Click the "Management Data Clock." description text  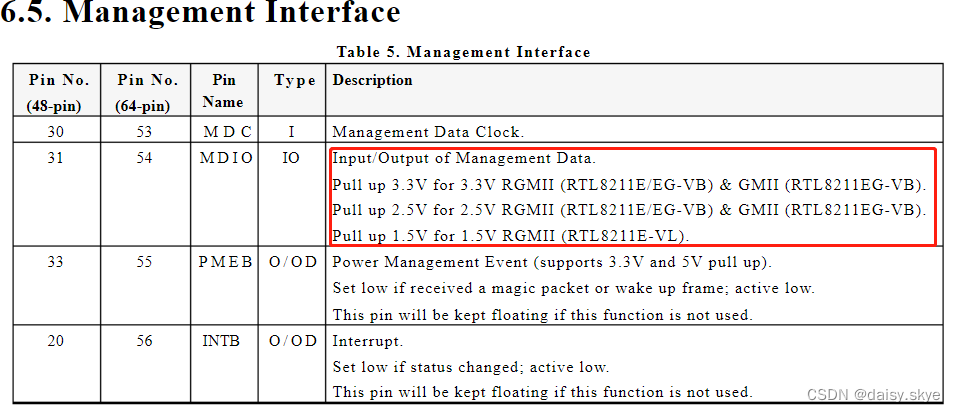(428, 131)
